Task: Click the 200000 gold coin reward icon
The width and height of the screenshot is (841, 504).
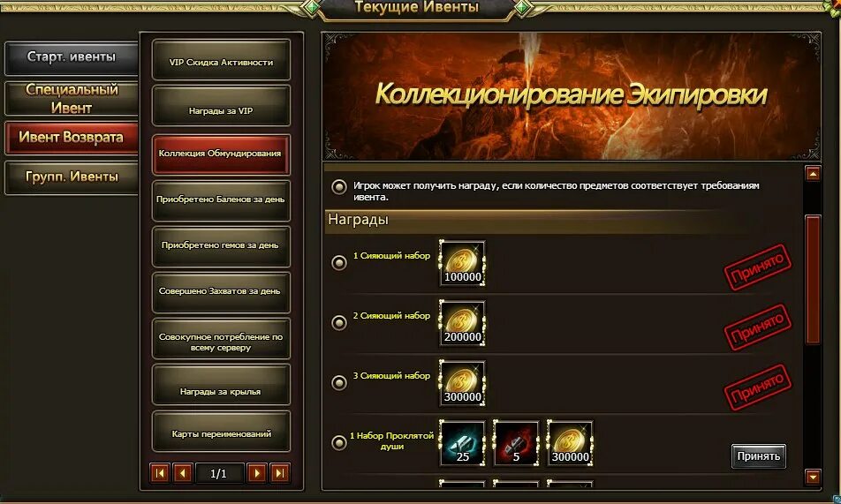Action: [x=462, y=323]
